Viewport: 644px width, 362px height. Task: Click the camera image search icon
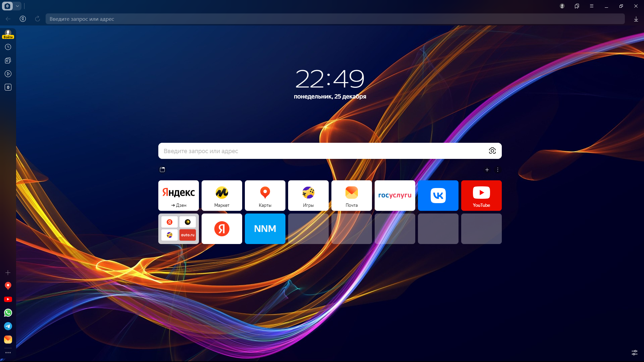(492, 151)
